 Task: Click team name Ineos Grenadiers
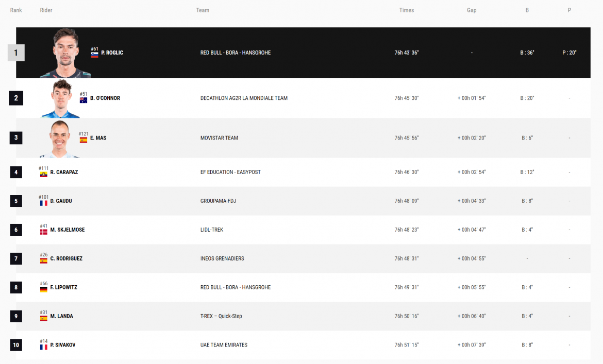(222, 258)
